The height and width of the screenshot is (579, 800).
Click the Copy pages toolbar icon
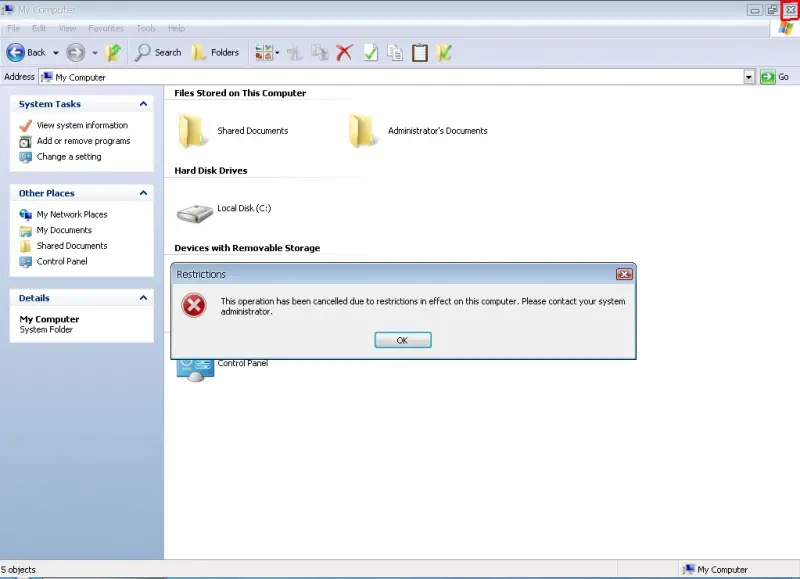point(395,53)
